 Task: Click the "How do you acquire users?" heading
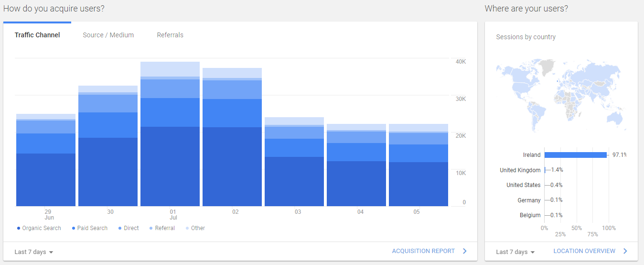[54, 9]
